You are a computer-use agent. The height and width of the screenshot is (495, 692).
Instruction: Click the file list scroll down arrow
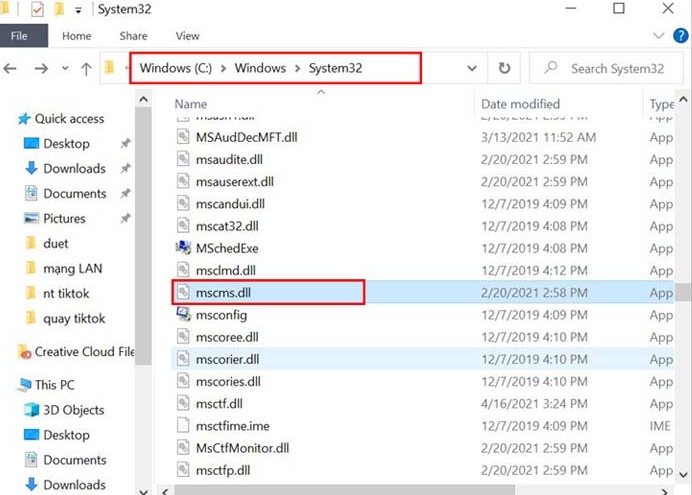pos(683,475)
